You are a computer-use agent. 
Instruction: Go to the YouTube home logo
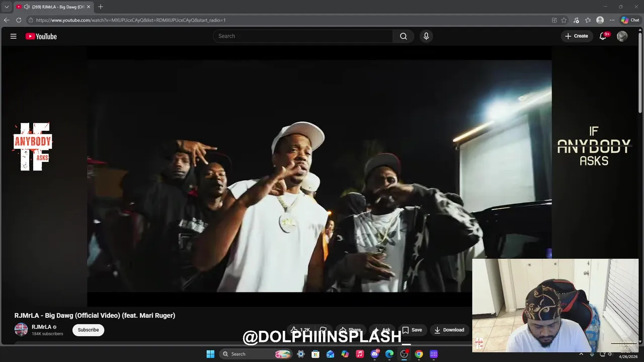41,36
